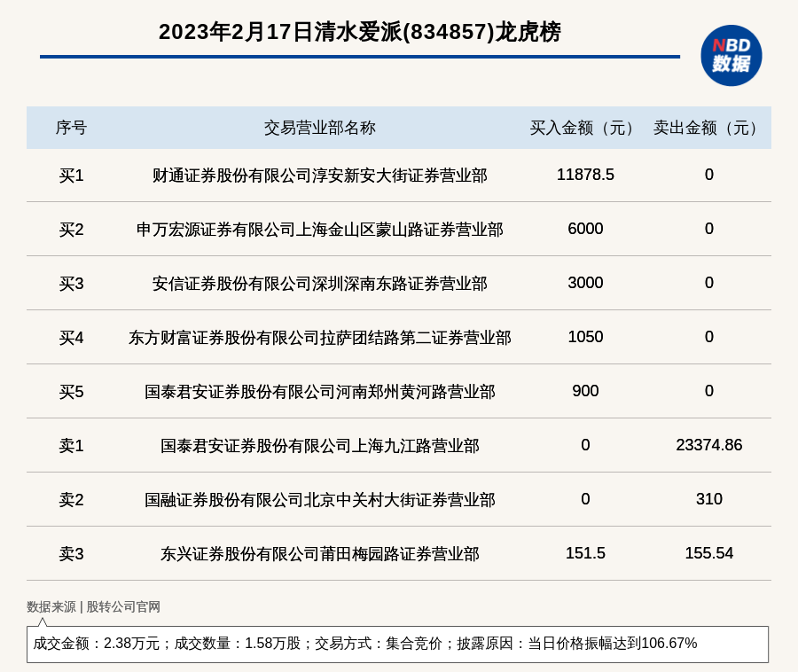
Task: Click the buy amount 900
Action: (585, 391)
